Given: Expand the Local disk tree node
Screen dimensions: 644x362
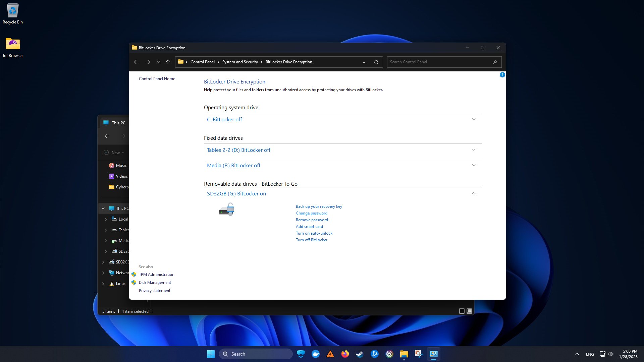Looking at the screenshot, I should click(106, 219).
